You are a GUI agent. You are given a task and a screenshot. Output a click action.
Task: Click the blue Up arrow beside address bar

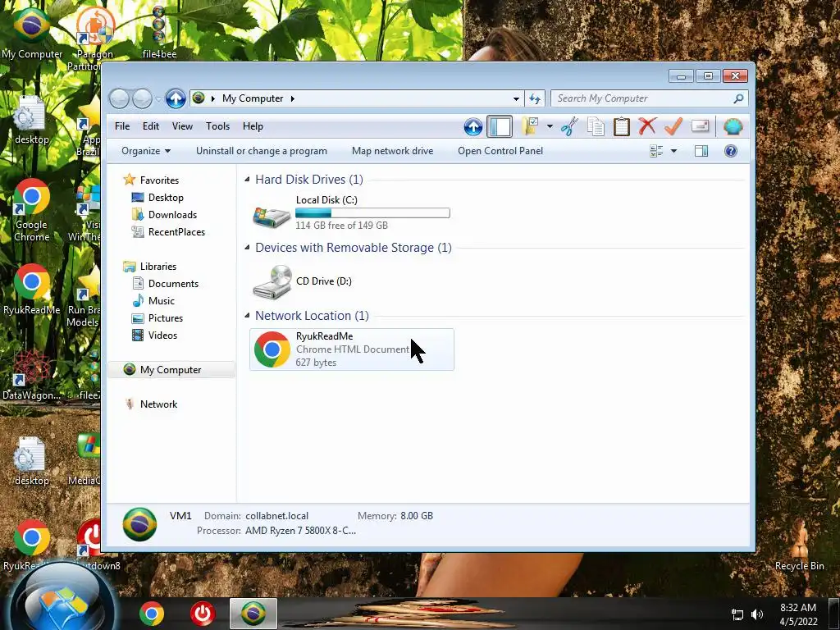tap(176, 98)
